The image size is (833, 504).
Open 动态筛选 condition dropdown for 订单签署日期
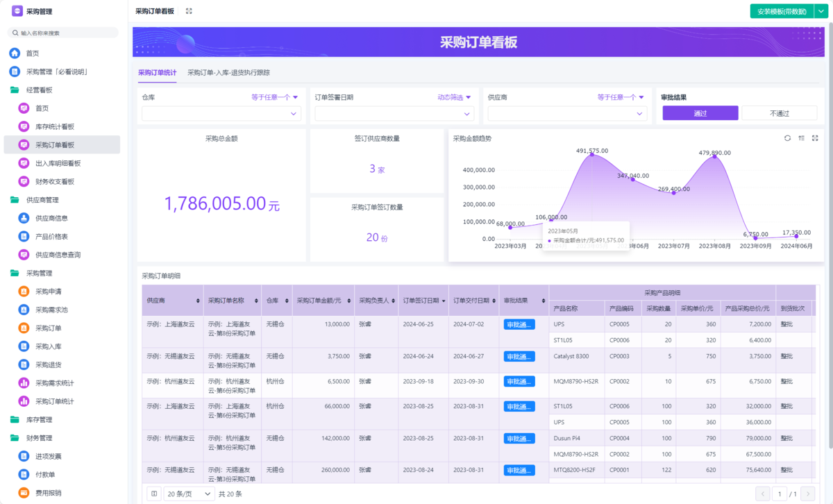point(454,97)
